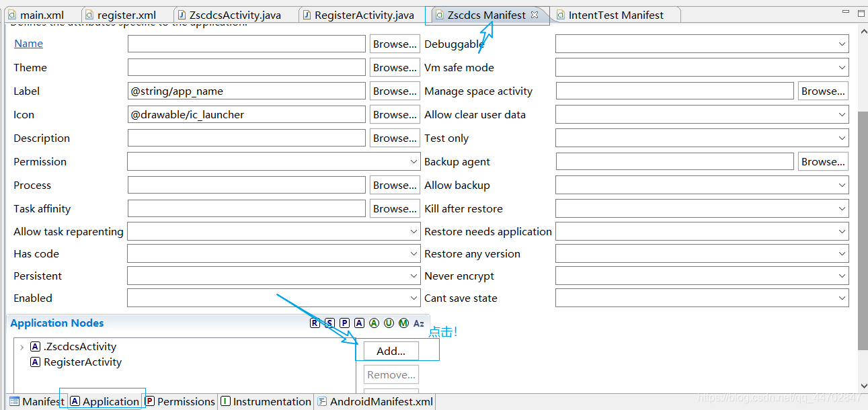The image size is (868, 410).
Task: Click Browse next to the Theme field
Action: [395, 68]
